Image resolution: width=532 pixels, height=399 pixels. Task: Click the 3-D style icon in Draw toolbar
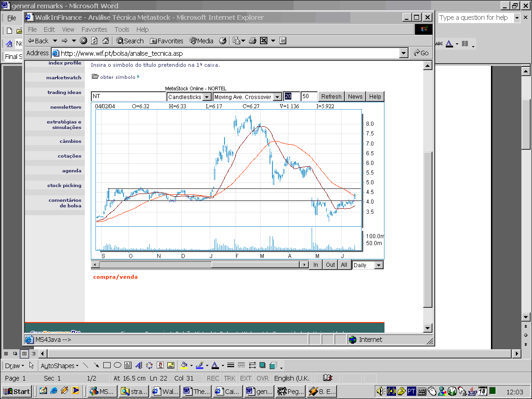tap(272, 365)
